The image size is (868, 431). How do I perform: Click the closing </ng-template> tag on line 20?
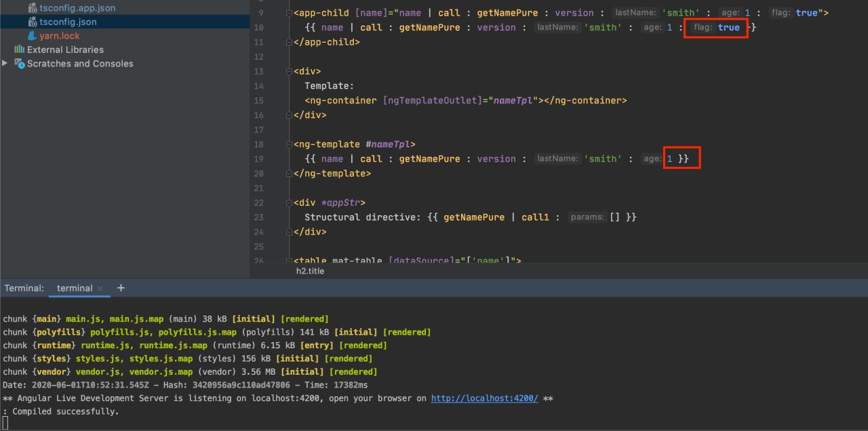(x=332, y=173)
